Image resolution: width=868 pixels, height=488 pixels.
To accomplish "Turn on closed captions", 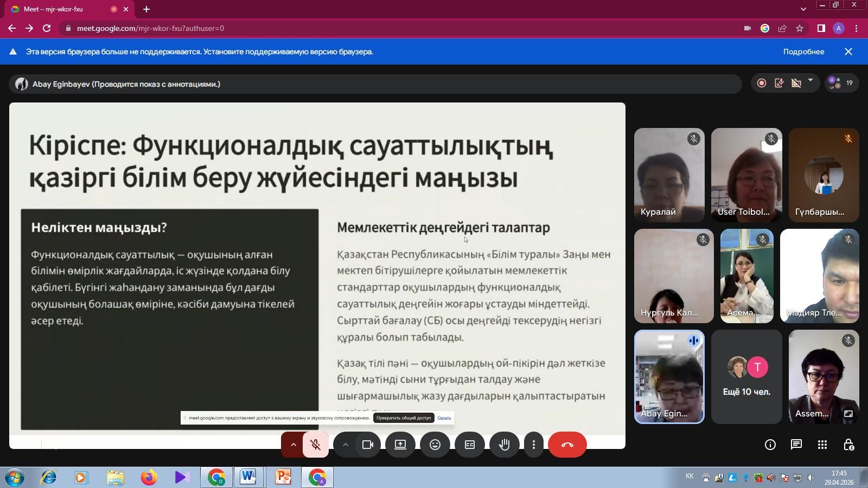I will (x=469, y=445).
